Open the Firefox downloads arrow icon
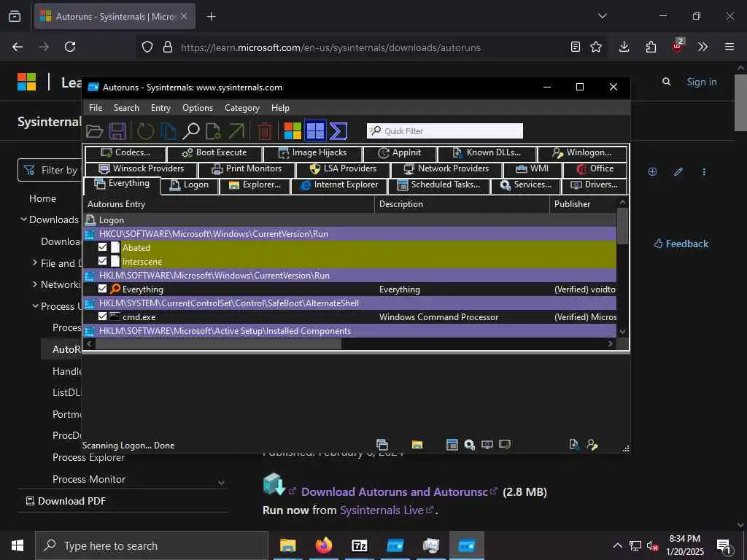Screen dimensions: 747x560 (624, 47)
